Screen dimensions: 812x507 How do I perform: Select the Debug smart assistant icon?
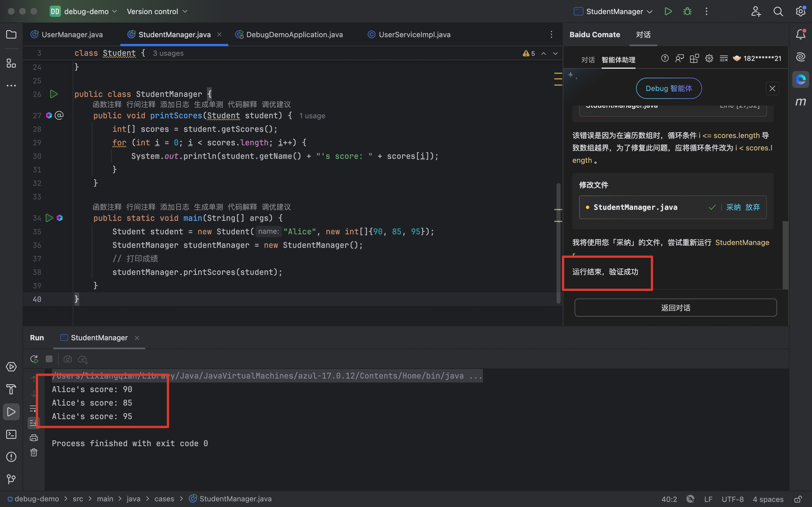[668, 88]
